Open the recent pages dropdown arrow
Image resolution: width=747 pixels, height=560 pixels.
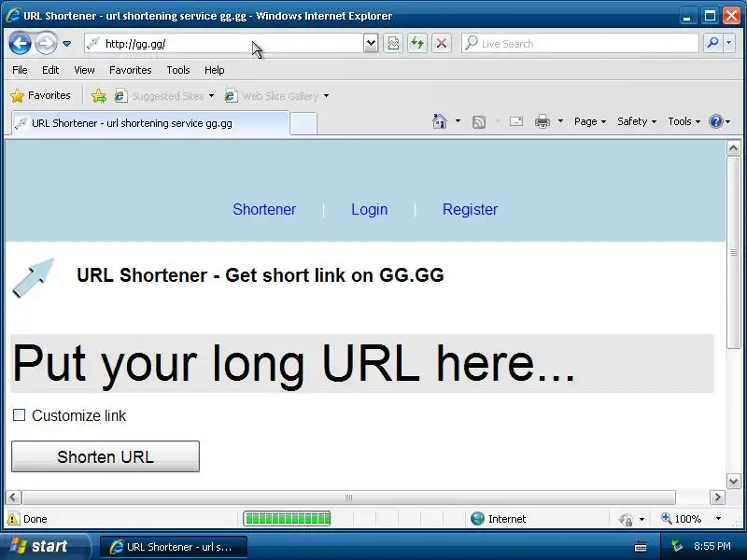click(66, 44)
